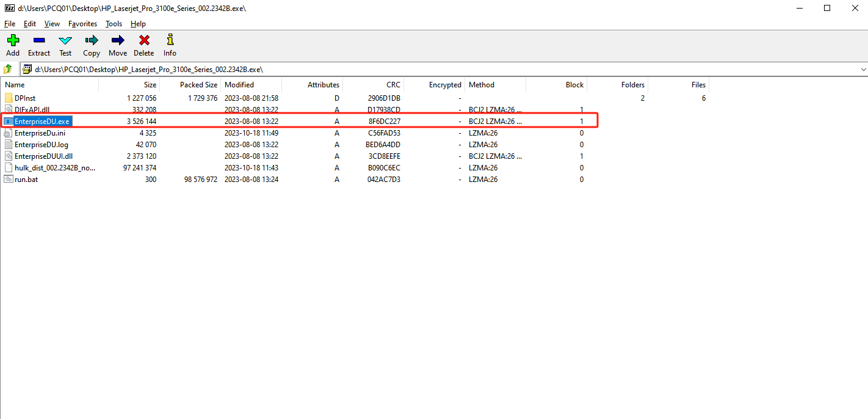Sort by Packed Size column header
This screenshot has height=419, width=868.
pos(198,85)
